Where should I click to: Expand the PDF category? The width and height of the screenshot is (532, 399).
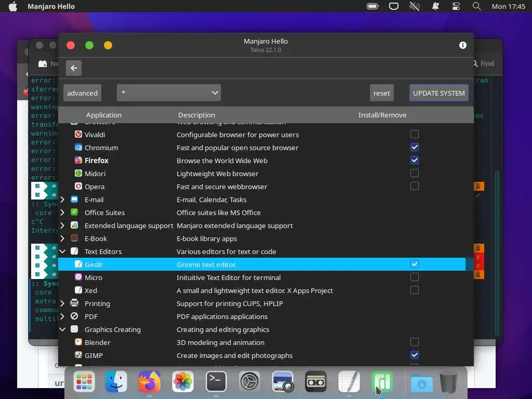(x=62, y=316)
